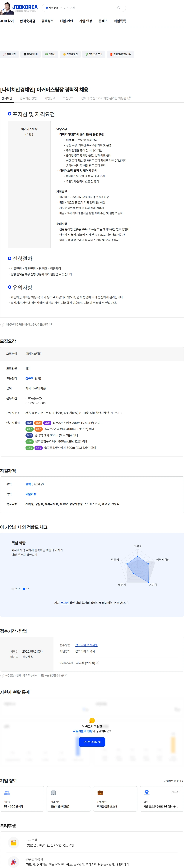
Task: Click the 나 legend swatch
Action: pos(24,589)
